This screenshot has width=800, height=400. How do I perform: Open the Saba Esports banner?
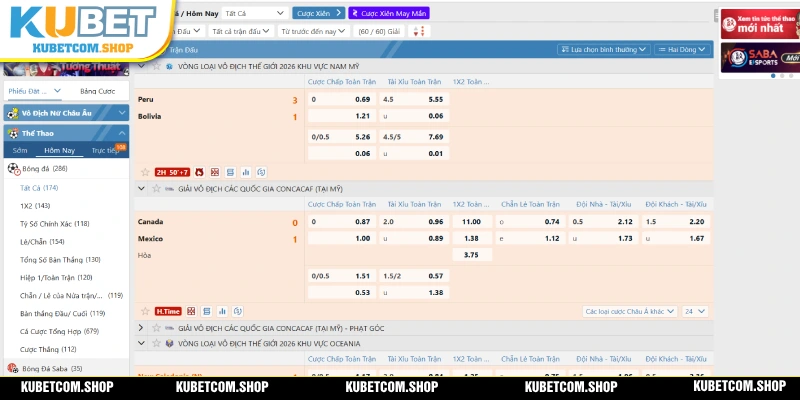[x=760, y=58]
